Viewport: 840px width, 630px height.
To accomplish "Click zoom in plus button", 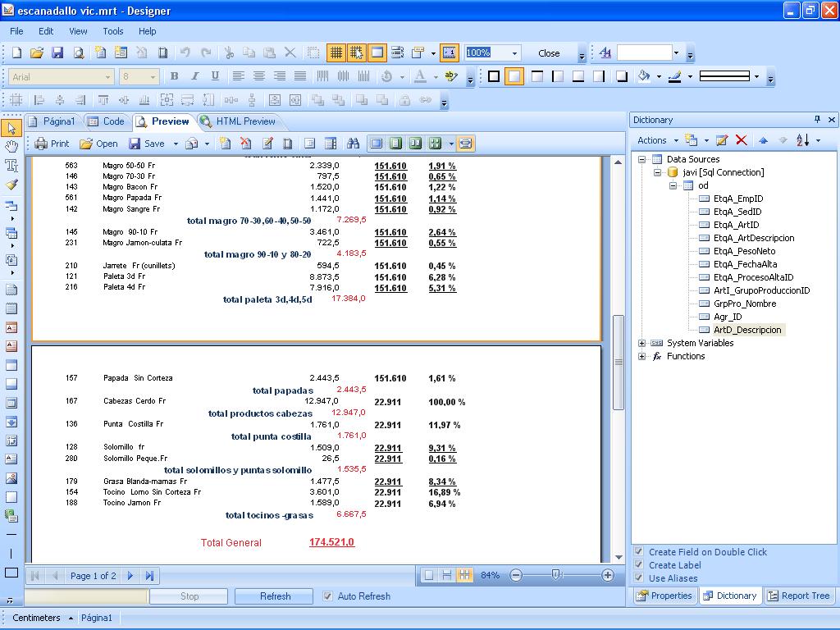I will [x=608, y=575].
